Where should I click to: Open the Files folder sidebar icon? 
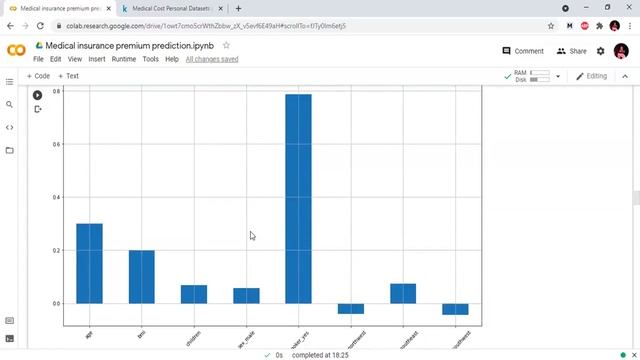9,150
